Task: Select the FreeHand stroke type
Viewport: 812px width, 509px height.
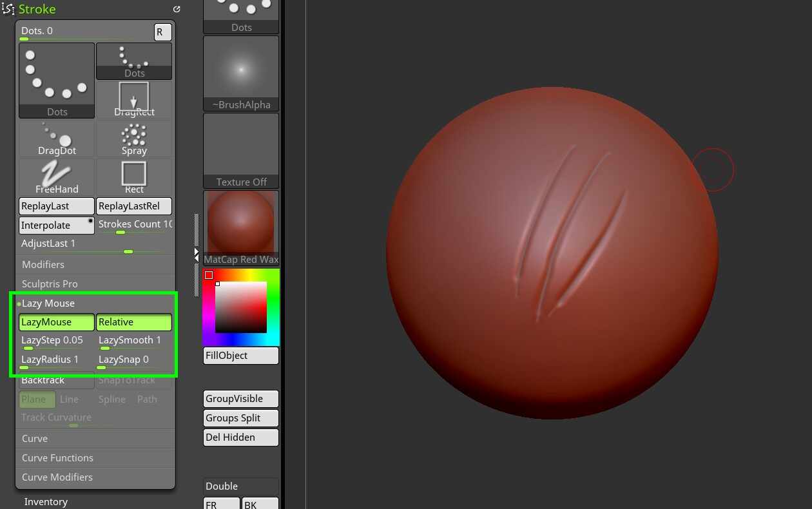Action: 56,177
